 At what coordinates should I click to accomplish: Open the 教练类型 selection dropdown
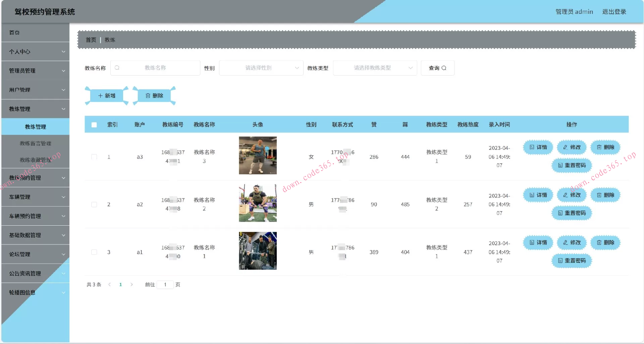[375, 68]
